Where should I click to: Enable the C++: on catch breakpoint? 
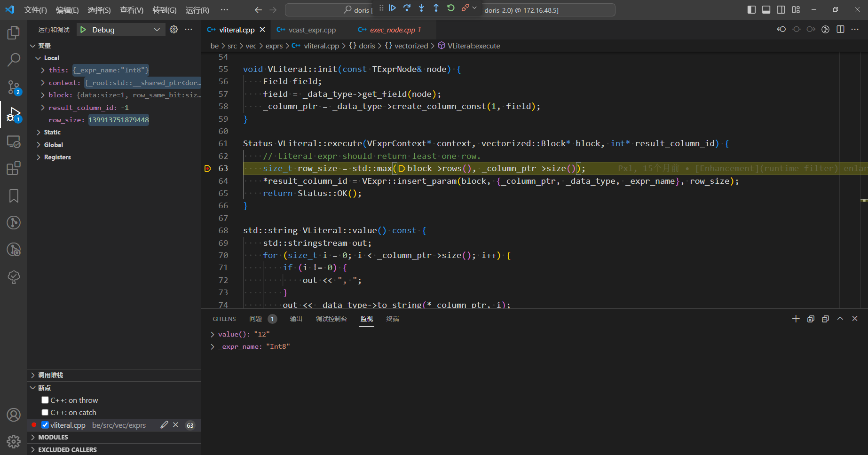45,412
